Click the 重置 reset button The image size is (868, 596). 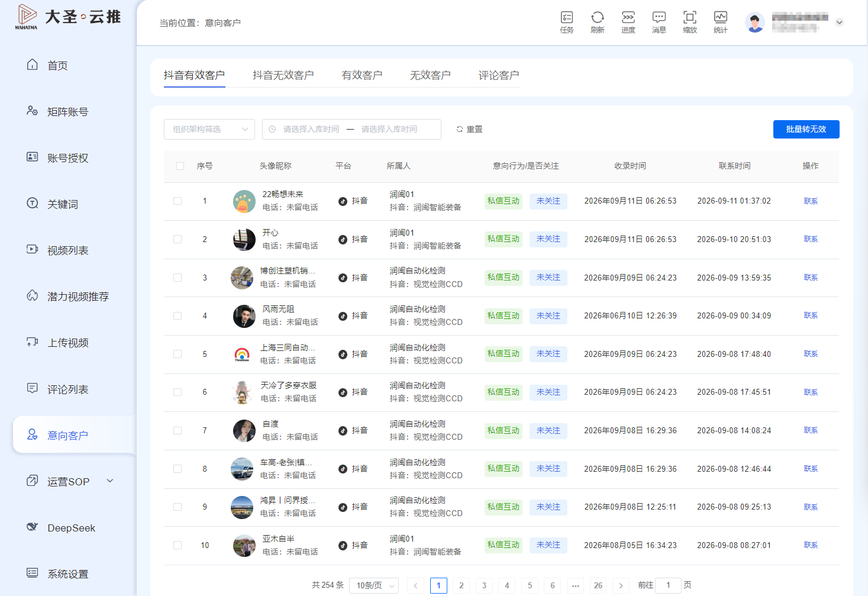(470, 129)
